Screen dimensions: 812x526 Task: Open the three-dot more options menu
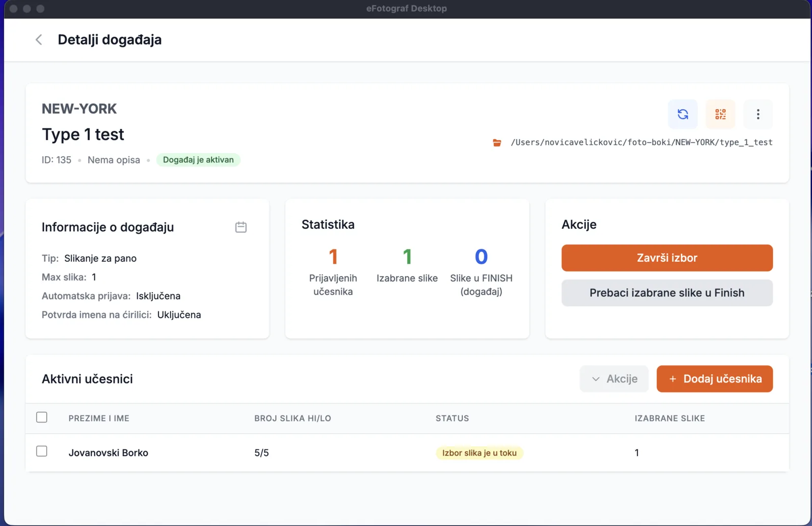758,114
